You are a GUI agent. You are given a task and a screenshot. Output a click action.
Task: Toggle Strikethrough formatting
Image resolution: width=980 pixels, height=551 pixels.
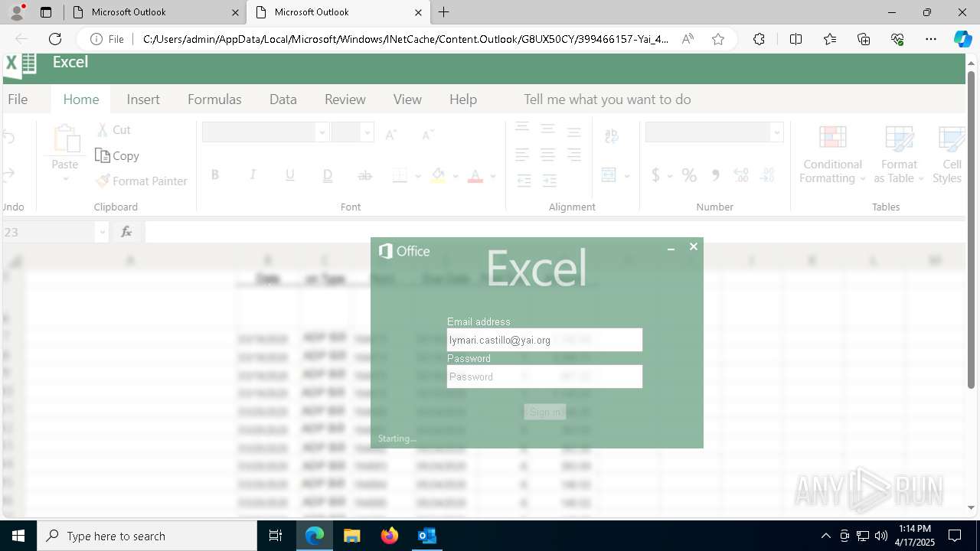coord(365,175)
